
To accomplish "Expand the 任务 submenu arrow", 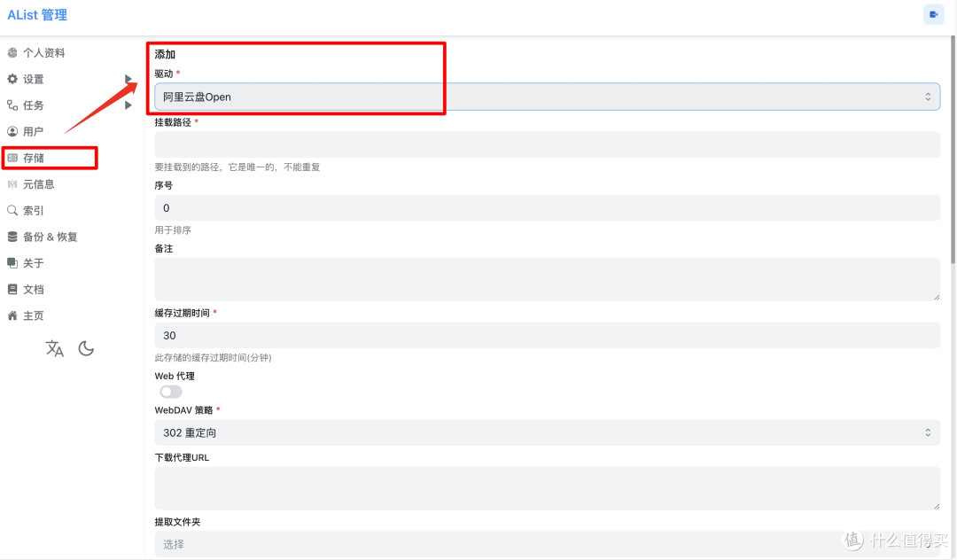I will coord(128,105).
